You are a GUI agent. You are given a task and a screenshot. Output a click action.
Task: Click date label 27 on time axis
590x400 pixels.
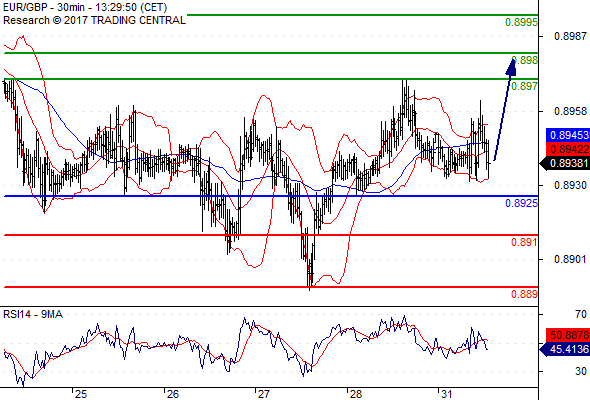point(263,394)
